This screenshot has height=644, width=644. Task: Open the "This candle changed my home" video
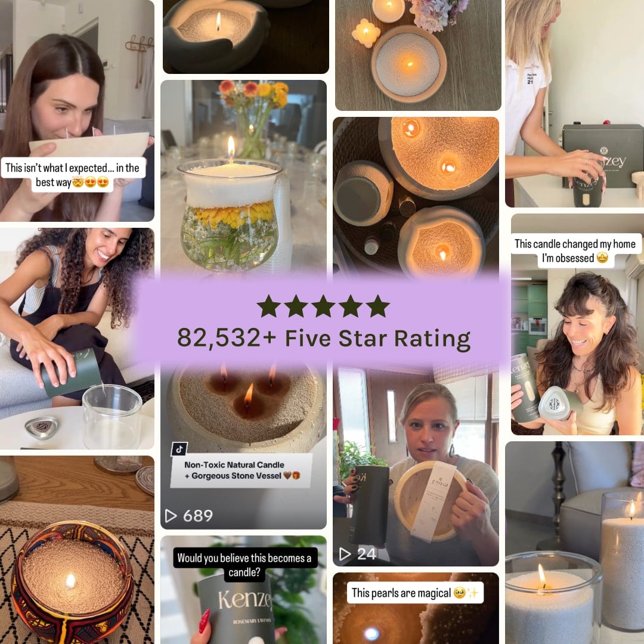[x=577, y=324]
